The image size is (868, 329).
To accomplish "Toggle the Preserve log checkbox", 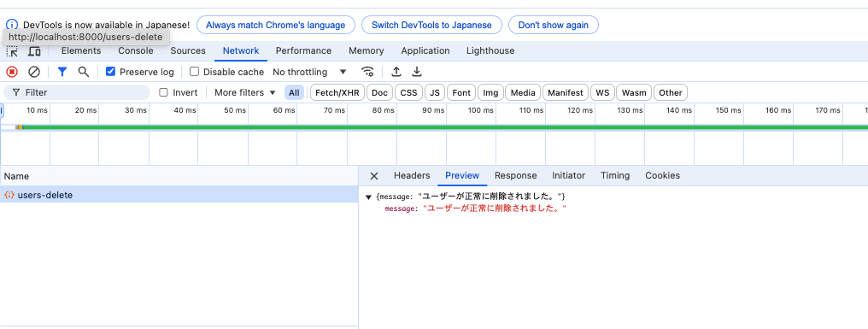I will click(x=111, y=72).
